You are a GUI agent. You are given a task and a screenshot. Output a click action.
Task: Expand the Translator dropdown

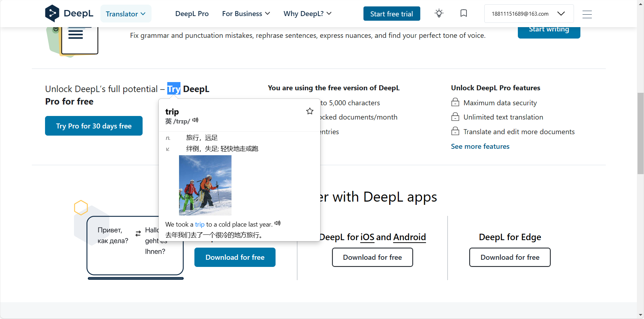click(x=126, y=14)
